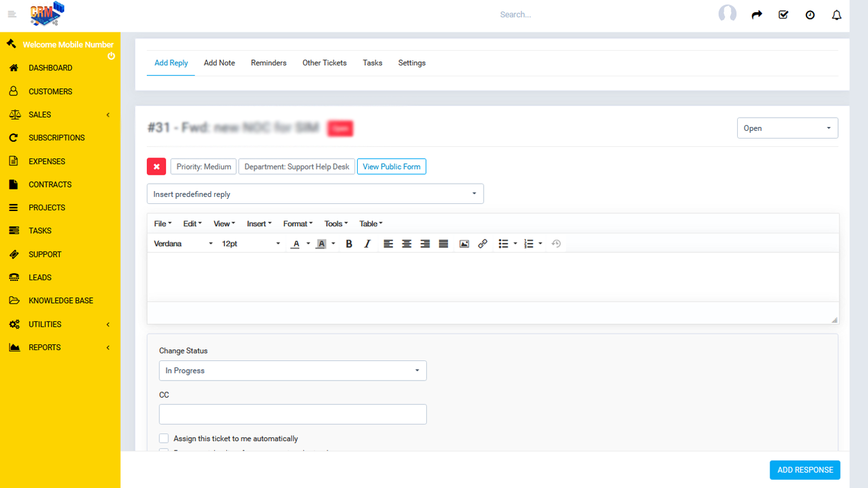Open the 'Insert predefined reply' dropdown
Image resolution: width=868 pixels, height=488 pixels.
click(315, 194)
